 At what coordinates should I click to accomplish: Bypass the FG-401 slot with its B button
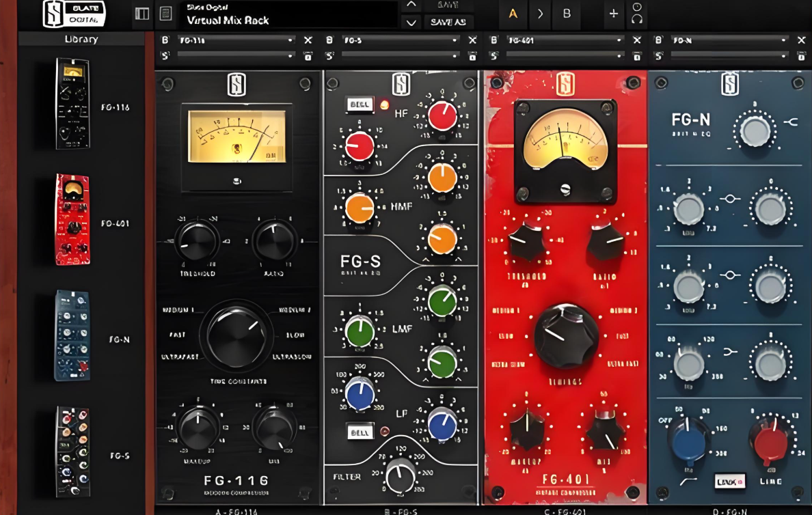click(494, 40)
